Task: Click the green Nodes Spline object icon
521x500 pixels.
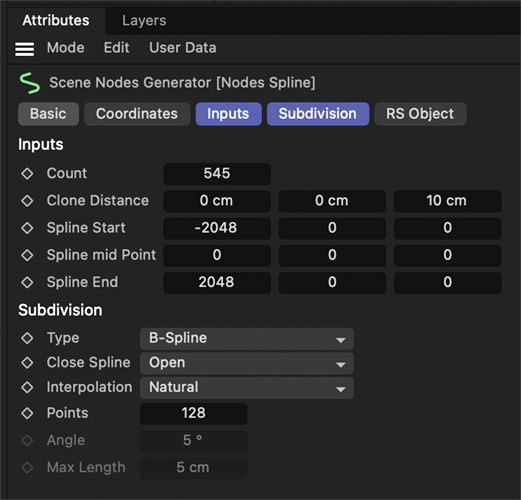Action: [29, 83]
